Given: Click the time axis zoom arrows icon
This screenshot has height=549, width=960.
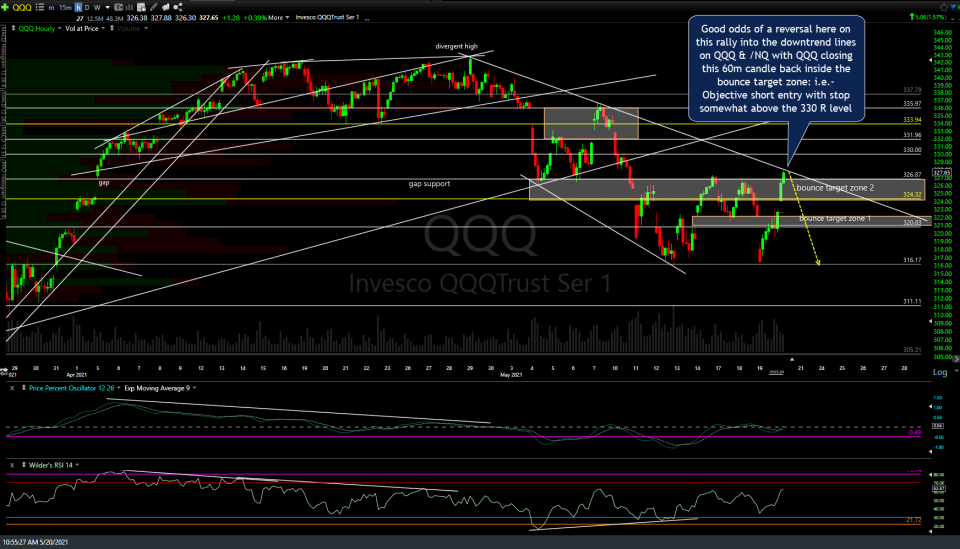Looking at the screenshot, I should (x=4, y=371).
